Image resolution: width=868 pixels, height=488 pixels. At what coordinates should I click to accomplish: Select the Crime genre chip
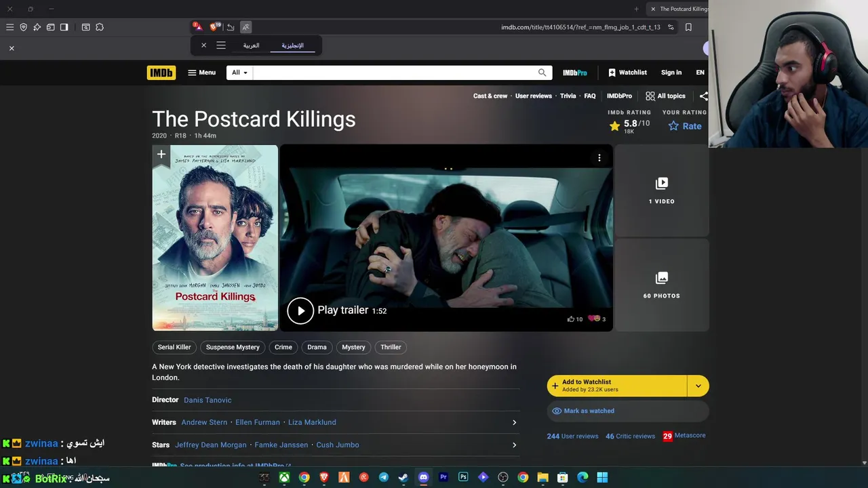click(x=283, y=347)
